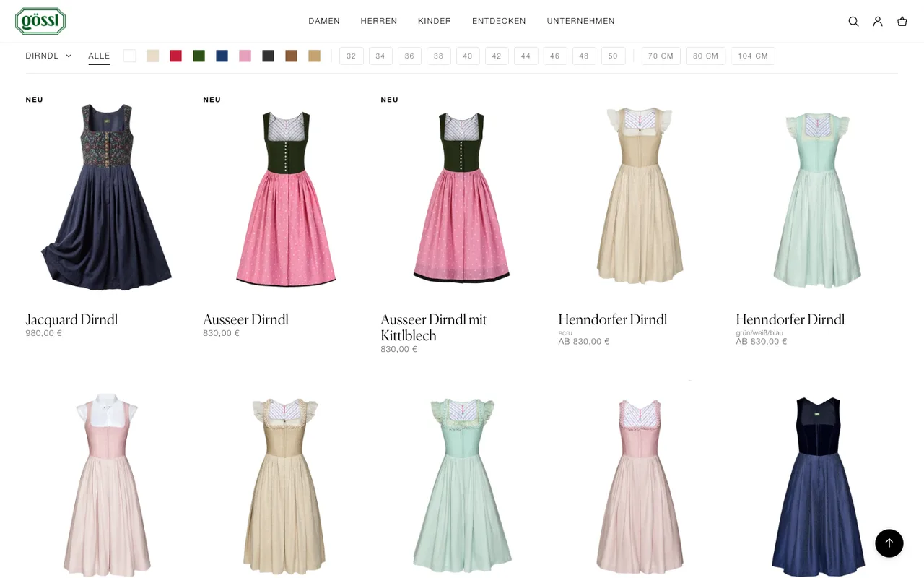Toggle size 32 filter
924x578 pixels.
tap(352, 56)
